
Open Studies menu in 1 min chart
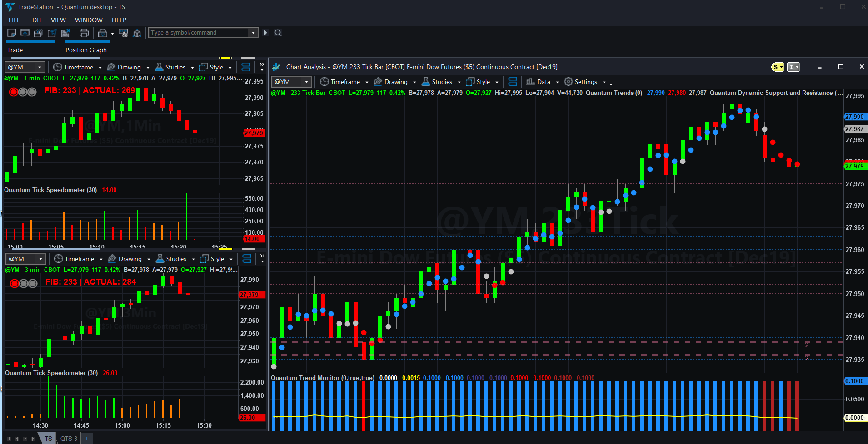175,67
